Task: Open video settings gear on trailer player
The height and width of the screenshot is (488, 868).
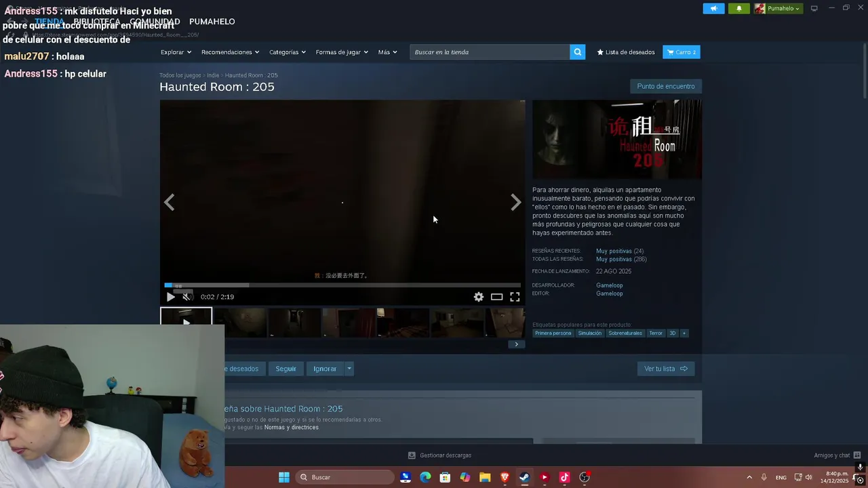Action: [x=479, y=297]
